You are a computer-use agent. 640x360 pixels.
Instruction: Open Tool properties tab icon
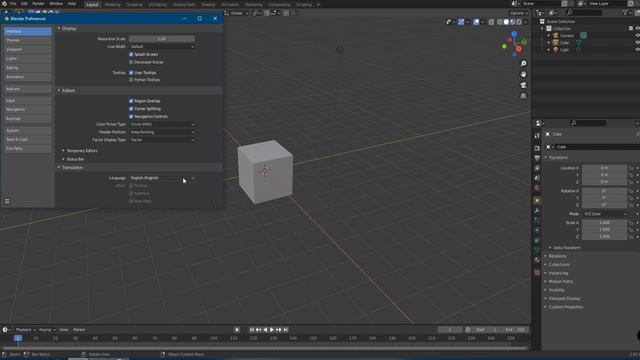(537, 136)
